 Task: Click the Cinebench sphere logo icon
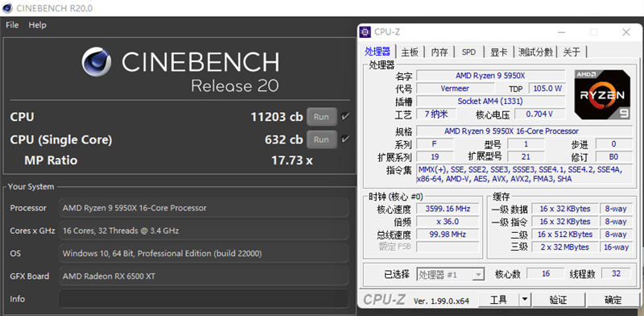97,62
